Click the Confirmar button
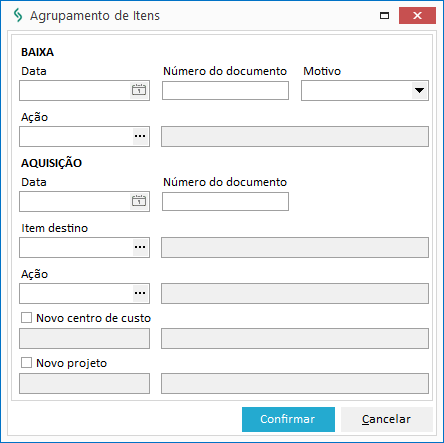The height and width of the screenshot is (443, 444). (288, 419)
